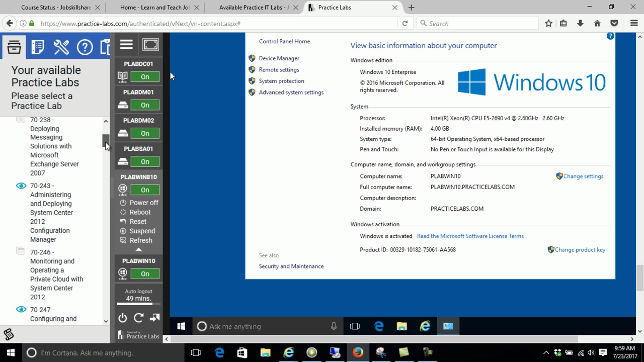Open Security and Maintenance link
The width and height of the screenshot is (644, 362).
[291, 266]
